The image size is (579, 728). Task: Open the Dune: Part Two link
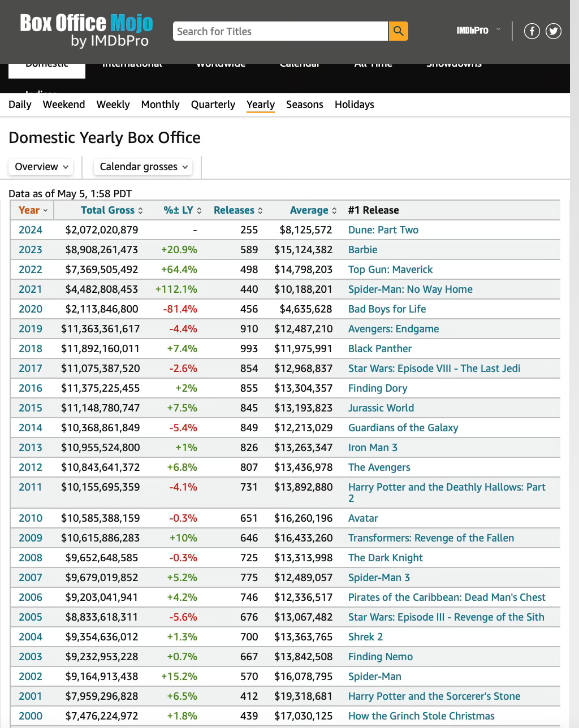(x=383, y=230)
